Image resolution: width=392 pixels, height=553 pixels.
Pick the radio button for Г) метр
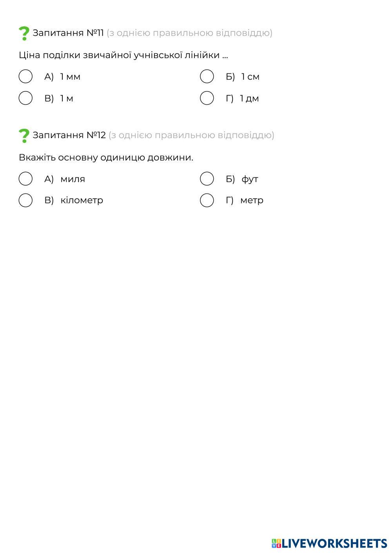click(x=207, y=200)
